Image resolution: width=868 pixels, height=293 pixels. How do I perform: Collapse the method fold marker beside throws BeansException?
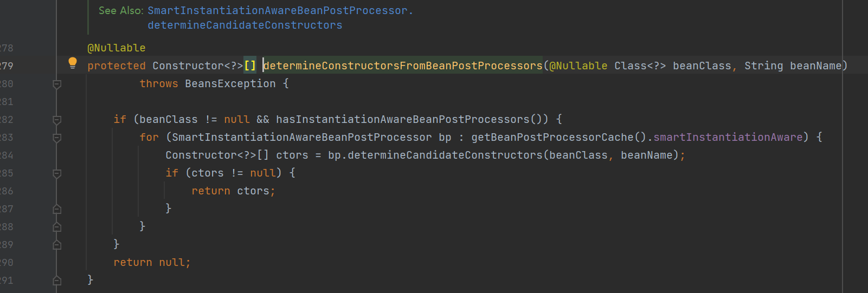(57, 84)
